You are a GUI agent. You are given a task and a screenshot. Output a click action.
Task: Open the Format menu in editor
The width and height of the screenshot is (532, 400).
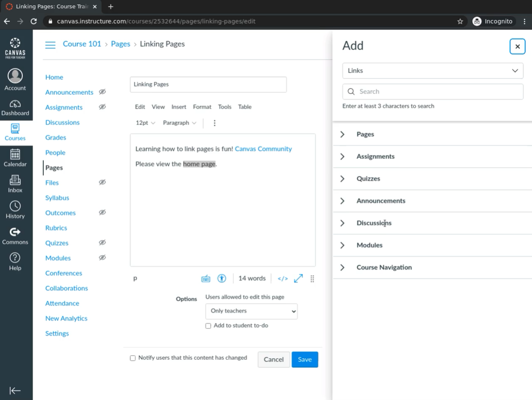coord(202,107)
